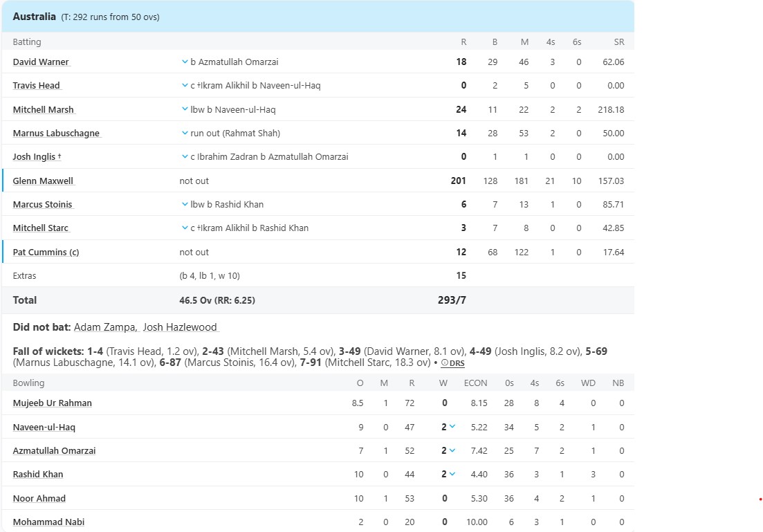Open Mohammad Nabi's bowler profile

pyautogui.click(x=48, y=522)
